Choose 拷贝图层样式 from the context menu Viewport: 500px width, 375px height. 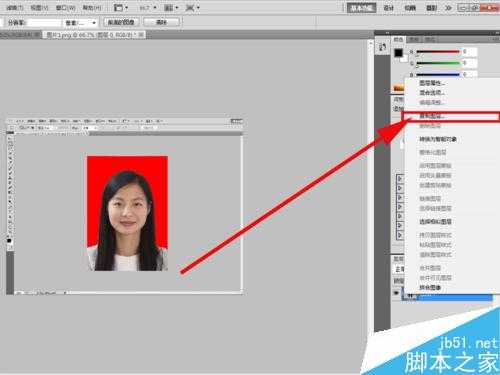coord(435,235)
